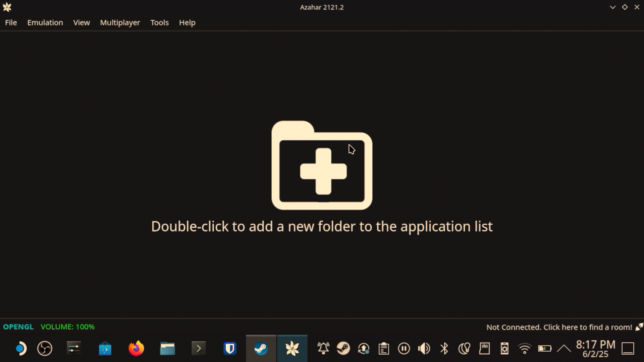Switch to the Steam window in taskbar

[x=261, y=349]
